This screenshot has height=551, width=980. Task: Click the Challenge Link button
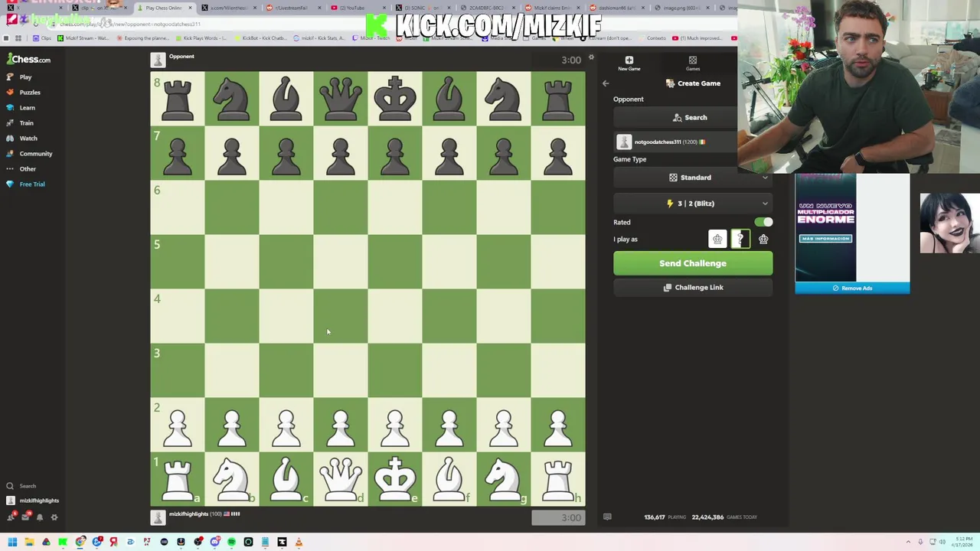point(693,288)
